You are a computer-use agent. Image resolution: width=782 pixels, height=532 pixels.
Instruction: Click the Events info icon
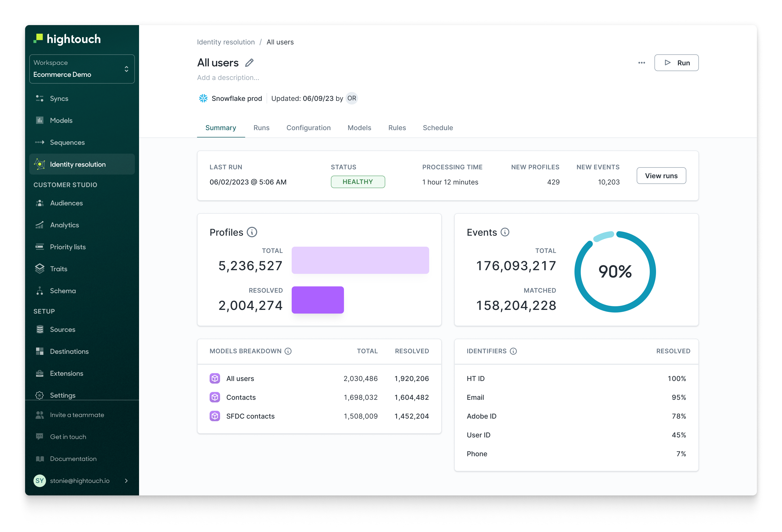click(505, 232)
